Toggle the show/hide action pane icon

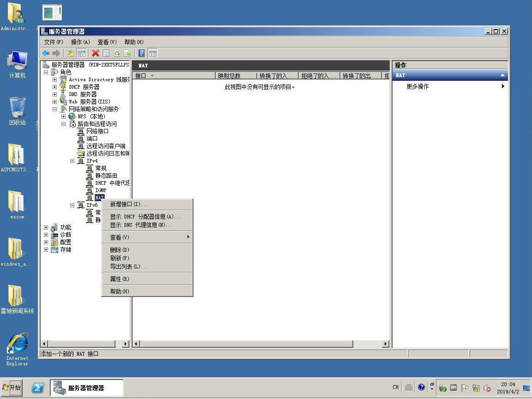click(x=152, y=54)
